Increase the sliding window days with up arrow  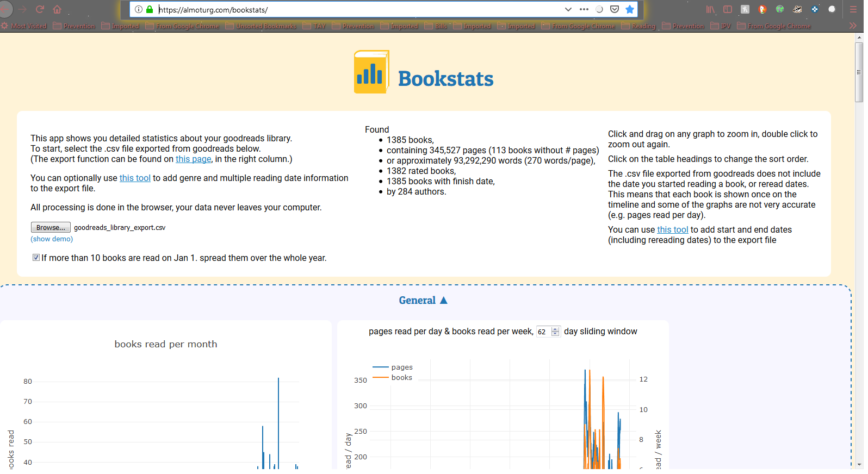click(x=555, y=329)
